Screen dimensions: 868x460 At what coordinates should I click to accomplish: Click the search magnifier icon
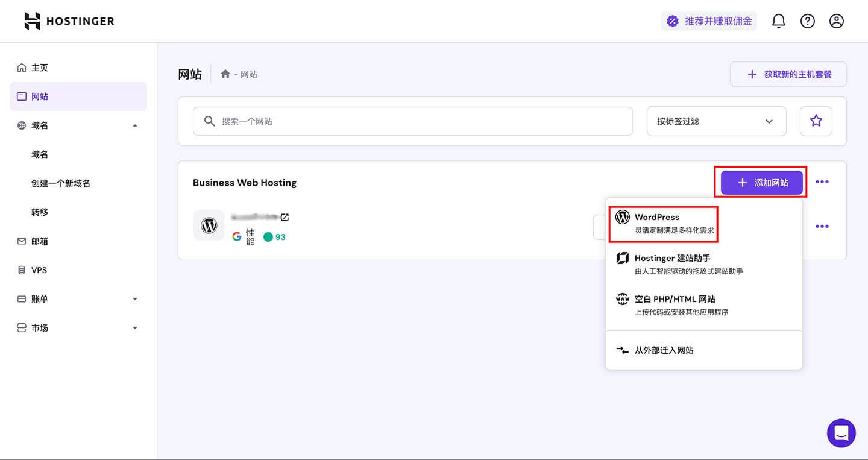pos(209,121)
